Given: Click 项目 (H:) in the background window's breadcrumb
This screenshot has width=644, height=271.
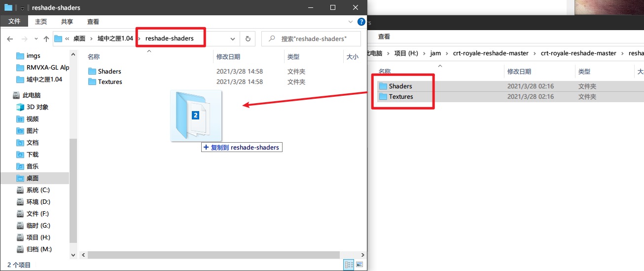Looking at the screenshot, I should (406, 53).
